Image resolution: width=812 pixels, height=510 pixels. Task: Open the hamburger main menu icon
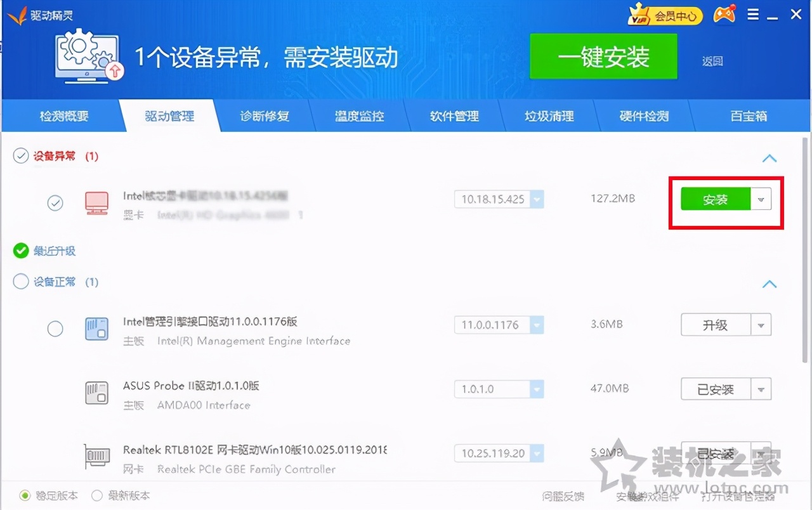[x=752, y=15]
